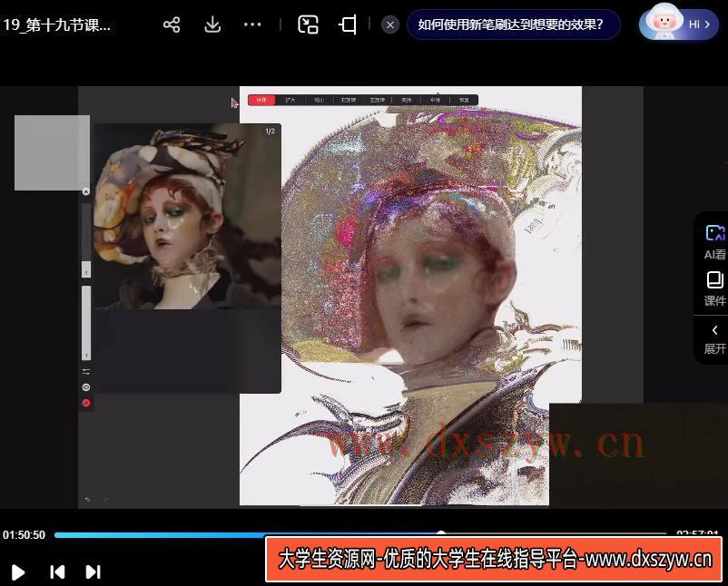Close the gray color preview with small X

click(86, 191)
